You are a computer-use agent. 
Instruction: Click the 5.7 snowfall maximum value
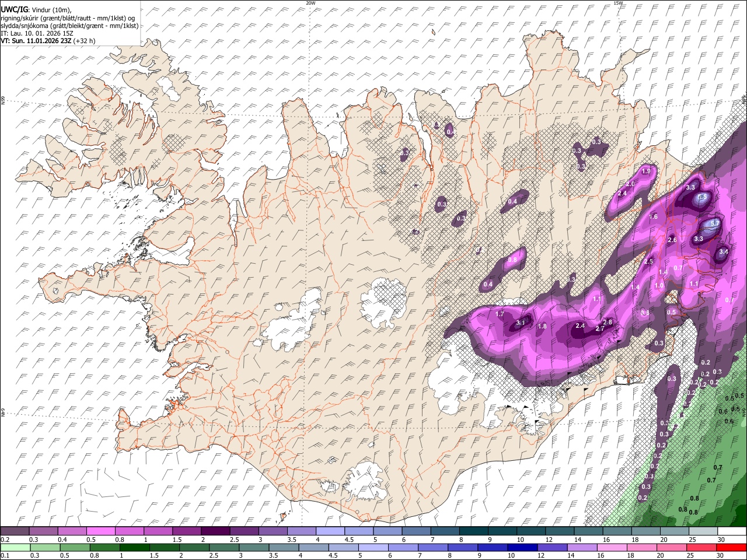pyautogui.click(x=715, y=223)
